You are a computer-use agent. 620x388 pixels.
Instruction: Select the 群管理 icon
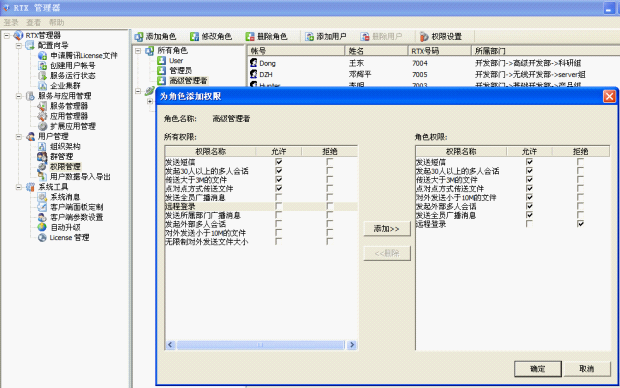(42, 157)
